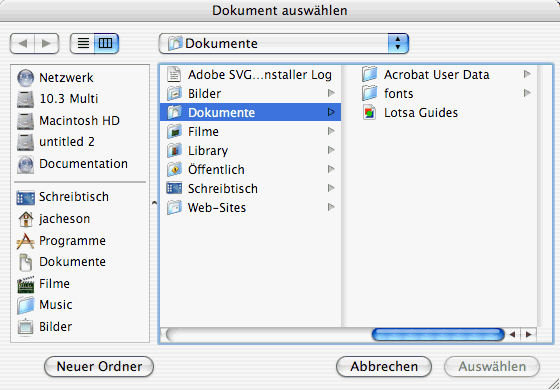Viewport: 560px width, 390px height.
Task: Select the Bilder folder icon in column
Action: coord(174,94)
